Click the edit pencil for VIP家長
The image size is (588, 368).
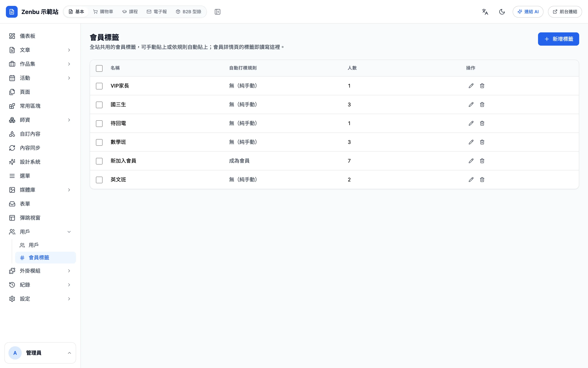(471, 86)
